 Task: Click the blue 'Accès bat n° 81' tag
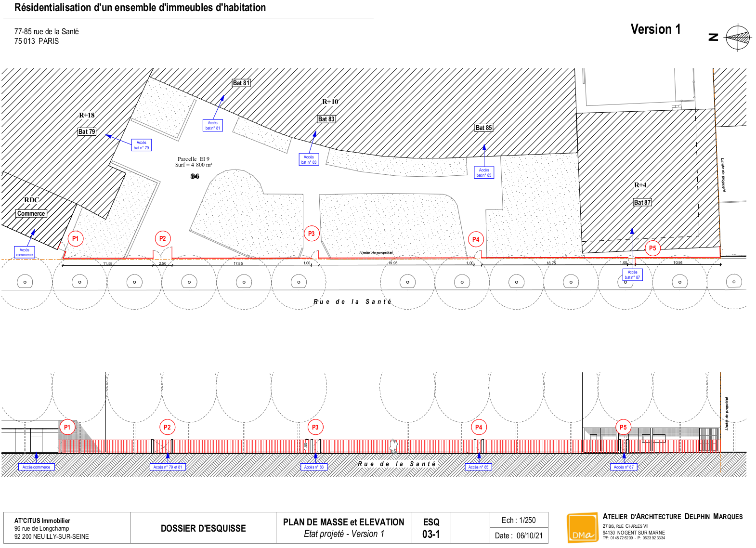(x=212, y=125)
